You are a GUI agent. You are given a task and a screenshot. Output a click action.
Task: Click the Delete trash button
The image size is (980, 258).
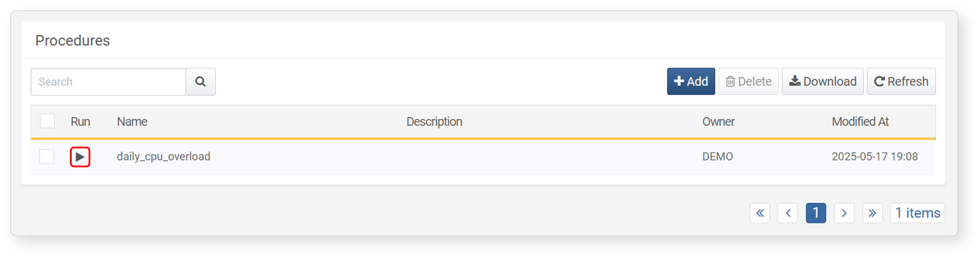pos(748,81)
